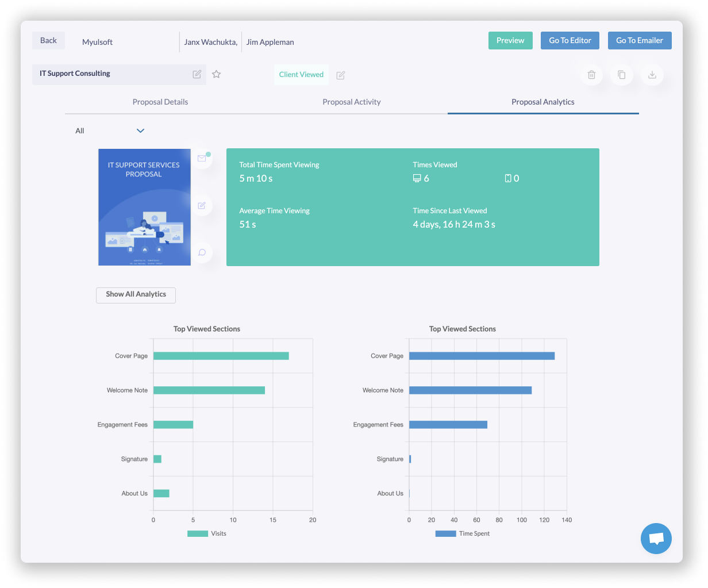
Task: Click the trash delete proposal icon
Action: (591, 75)
